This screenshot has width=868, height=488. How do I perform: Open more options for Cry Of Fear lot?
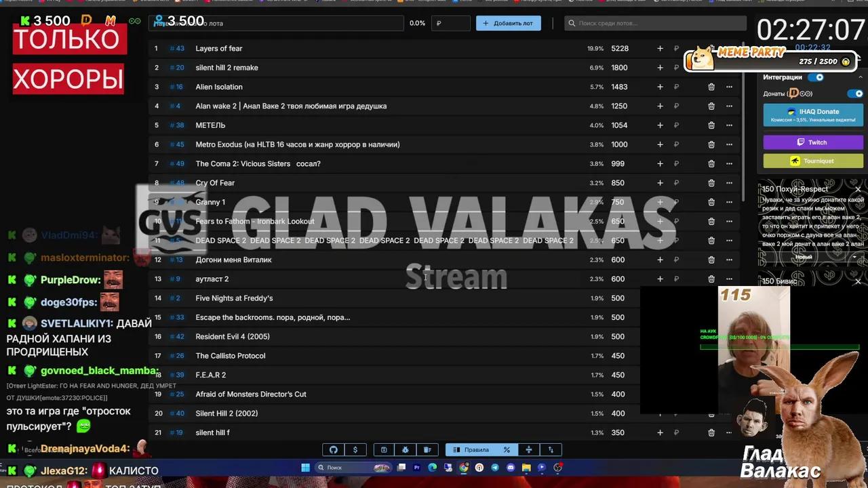click(729, 183)
